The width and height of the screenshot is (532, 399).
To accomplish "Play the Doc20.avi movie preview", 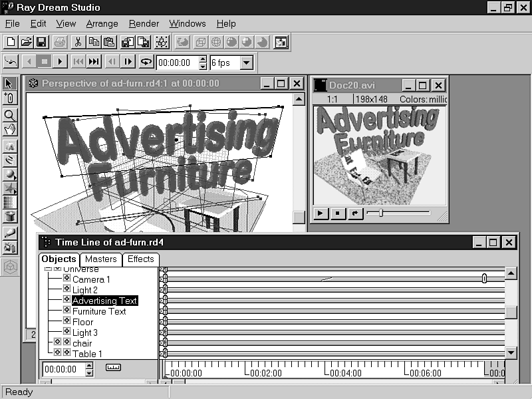I will (321, 213).
